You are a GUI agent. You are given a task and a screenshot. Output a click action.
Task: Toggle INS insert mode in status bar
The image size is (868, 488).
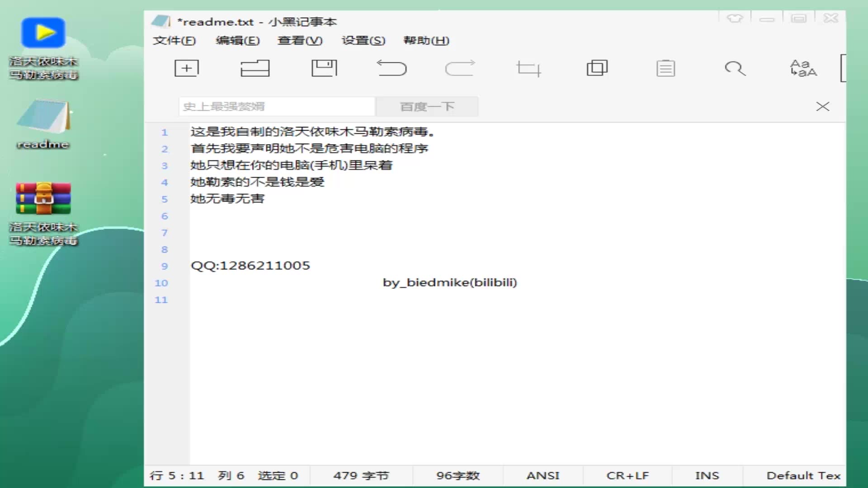tap(707, 475)
